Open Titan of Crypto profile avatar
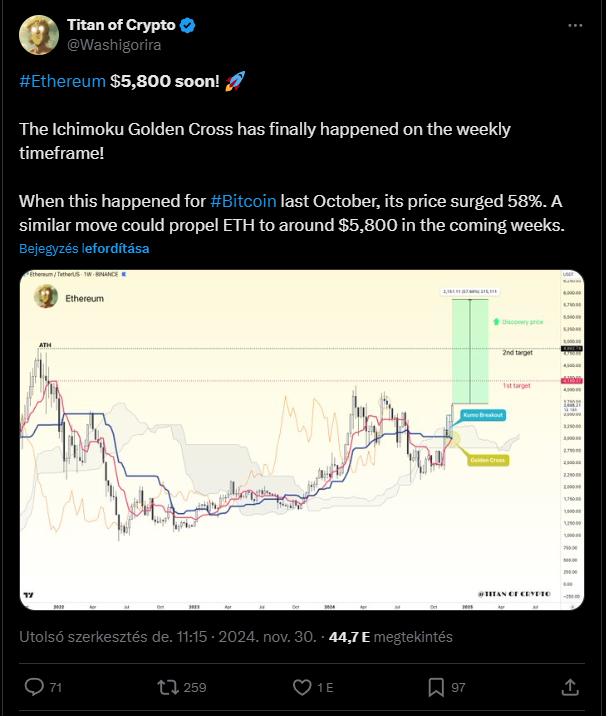The width and height of the screenshot is (606, 716). click(39, 35)
